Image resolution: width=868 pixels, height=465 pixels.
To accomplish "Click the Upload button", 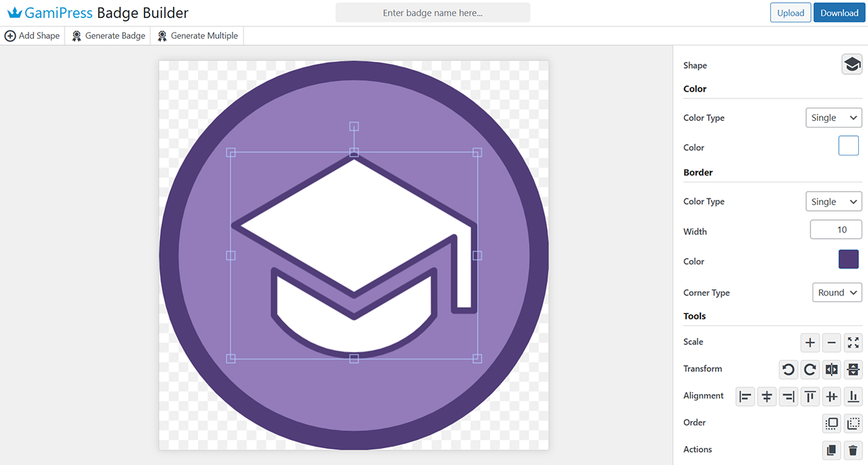I will click(x=790, y=12).
